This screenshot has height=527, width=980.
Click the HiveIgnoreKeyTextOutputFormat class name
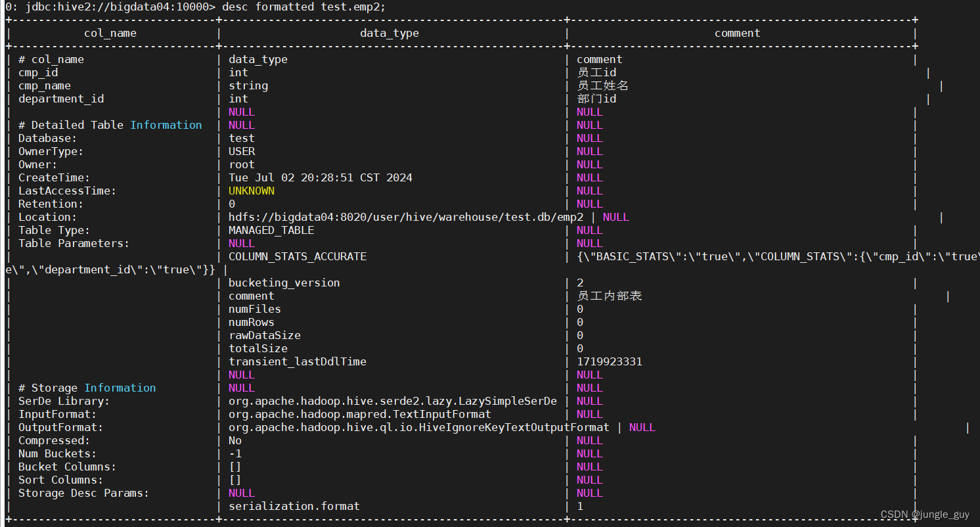point(419,427)
